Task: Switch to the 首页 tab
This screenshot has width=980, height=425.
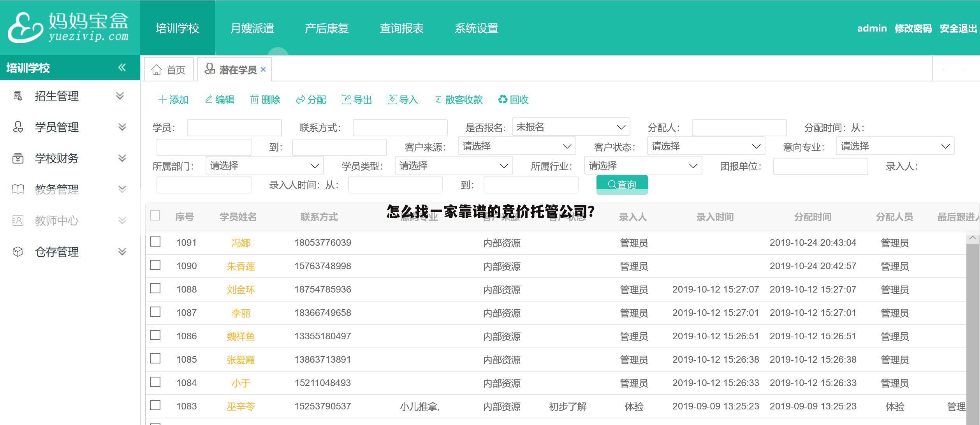Action: pos(169,70)
